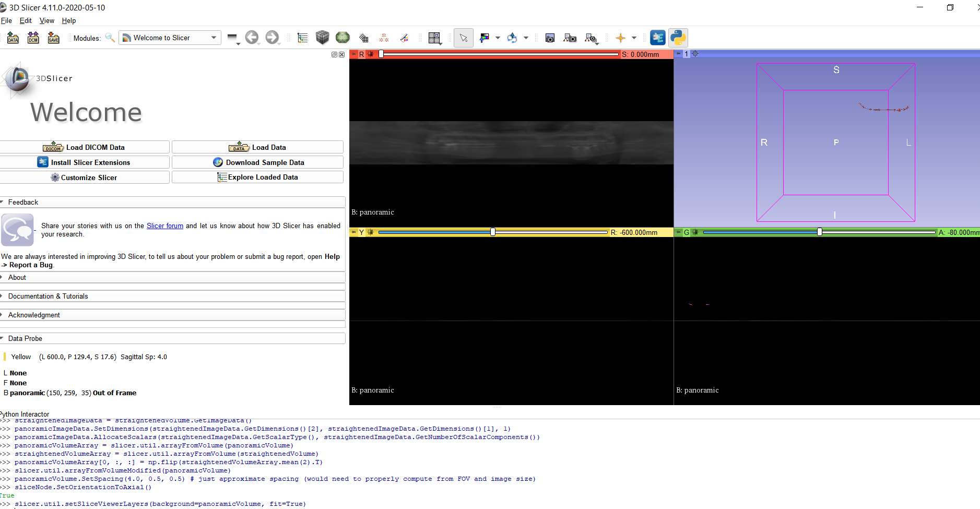The image size is (980, 509).
Task: Click Download Sample Data button
Action: (x=257, y=162)
